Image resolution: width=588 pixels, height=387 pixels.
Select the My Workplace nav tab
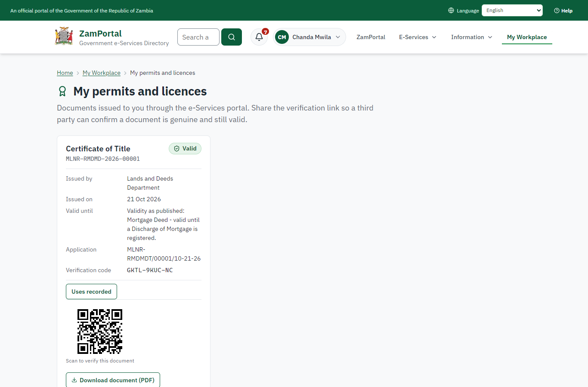pyautogui.click(x=527, y=37)
